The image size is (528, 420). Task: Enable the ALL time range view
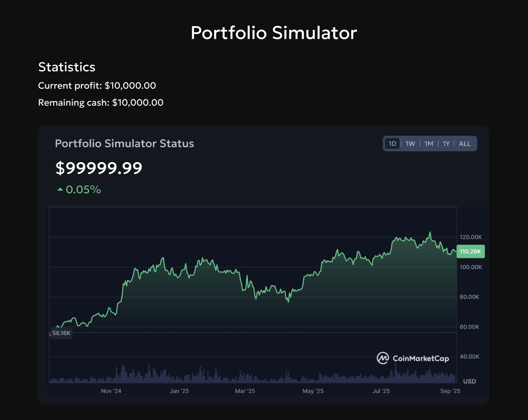[x=464, y=143]
